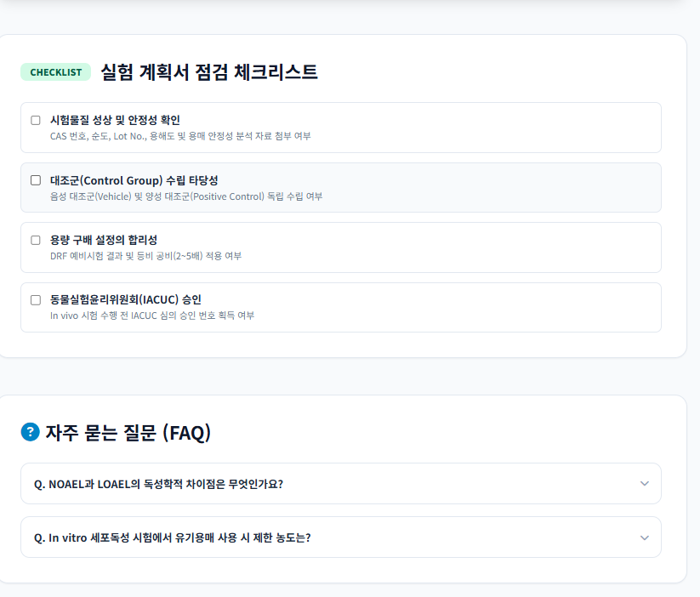The height and width of the screenshot is (597, 700).
Task: Click the CAS 번호, 순도, Lot No. description
Action: 180,136
